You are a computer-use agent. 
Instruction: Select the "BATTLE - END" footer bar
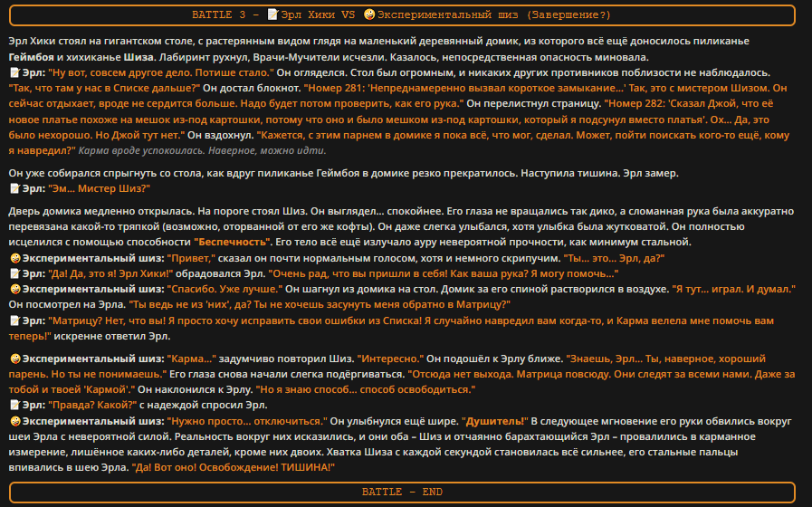point(402,492)
